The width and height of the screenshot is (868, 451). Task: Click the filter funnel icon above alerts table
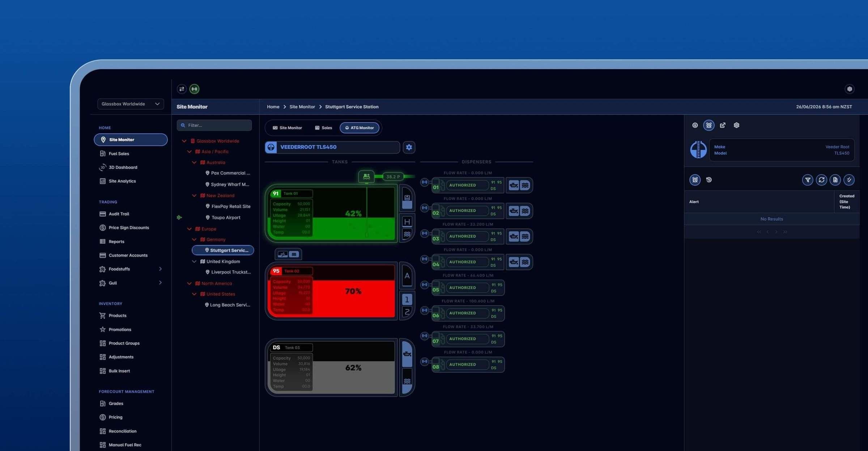tap(808, 180)
